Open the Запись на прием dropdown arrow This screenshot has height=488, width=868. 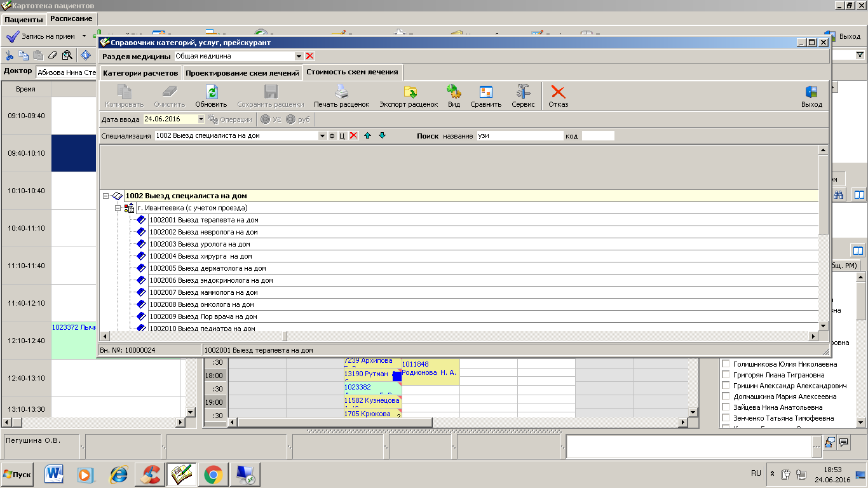(x=84, y=36)
